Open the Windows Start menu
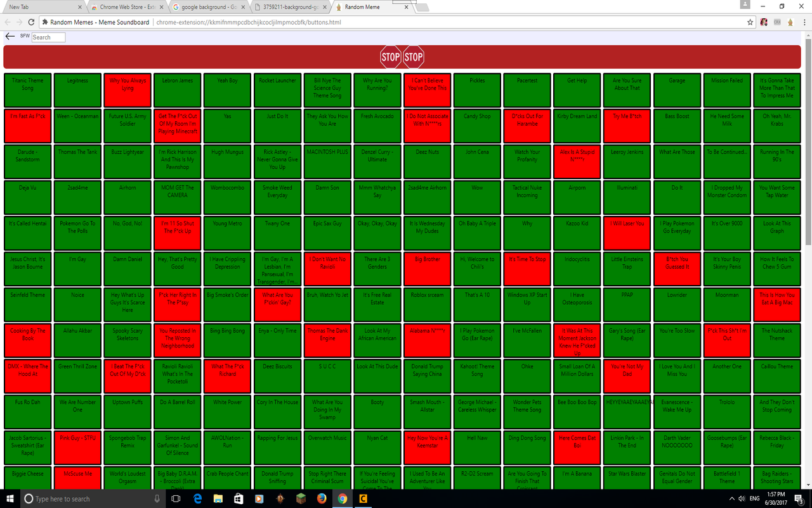 [x=10, y=498]
